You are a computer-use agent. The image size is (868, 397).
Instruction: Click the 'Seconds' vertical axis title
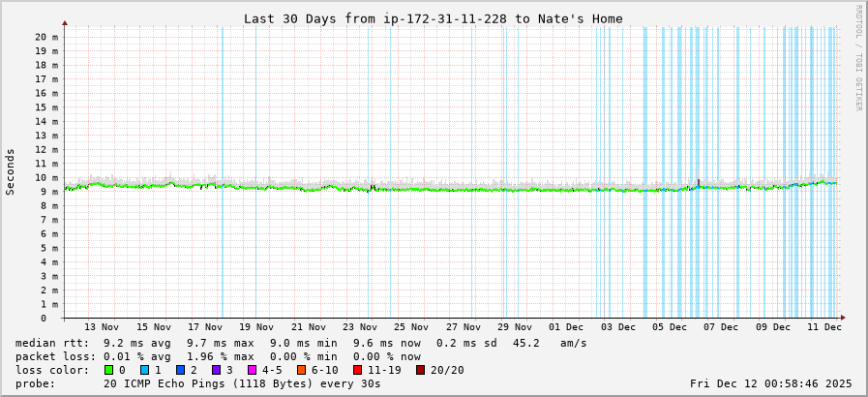(11, 171)
